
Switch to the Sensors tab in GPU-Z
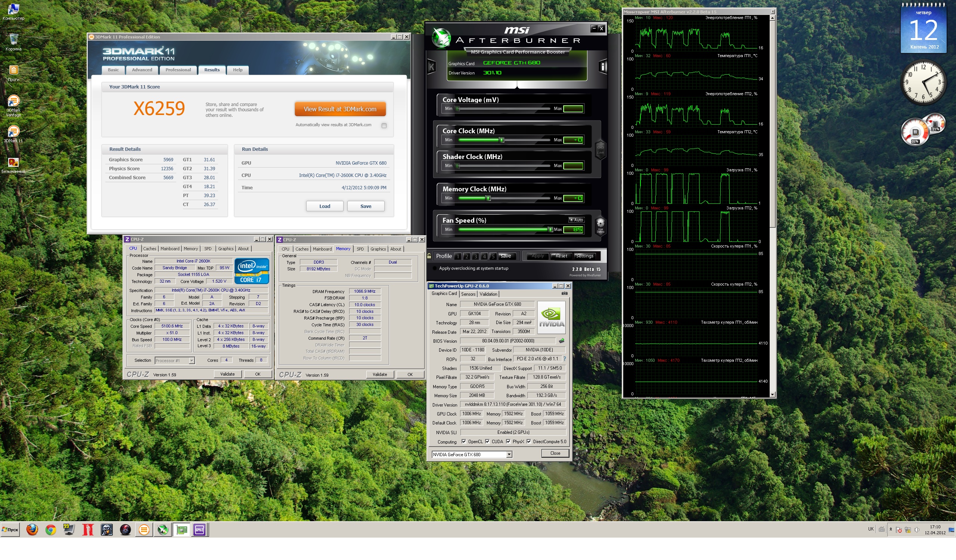coord(468,294)
